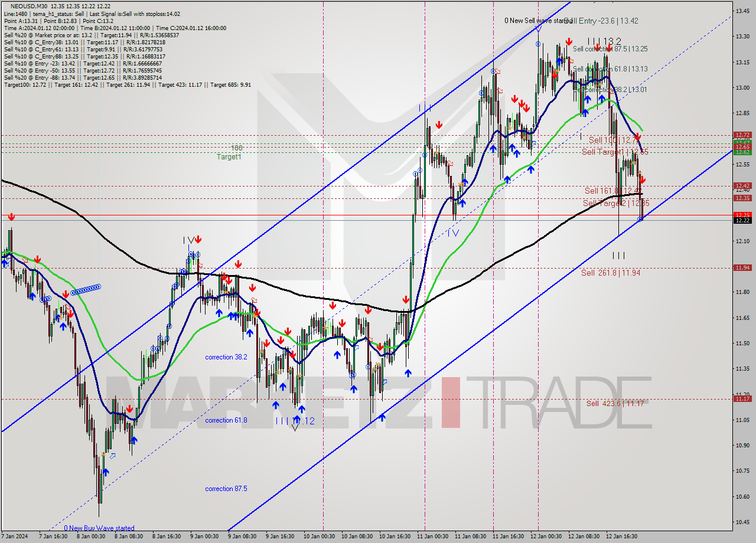Click the red 12.72 price tag
Image resolution: width=756 pixels, height=543 pixels.
(x=742, y=135)
